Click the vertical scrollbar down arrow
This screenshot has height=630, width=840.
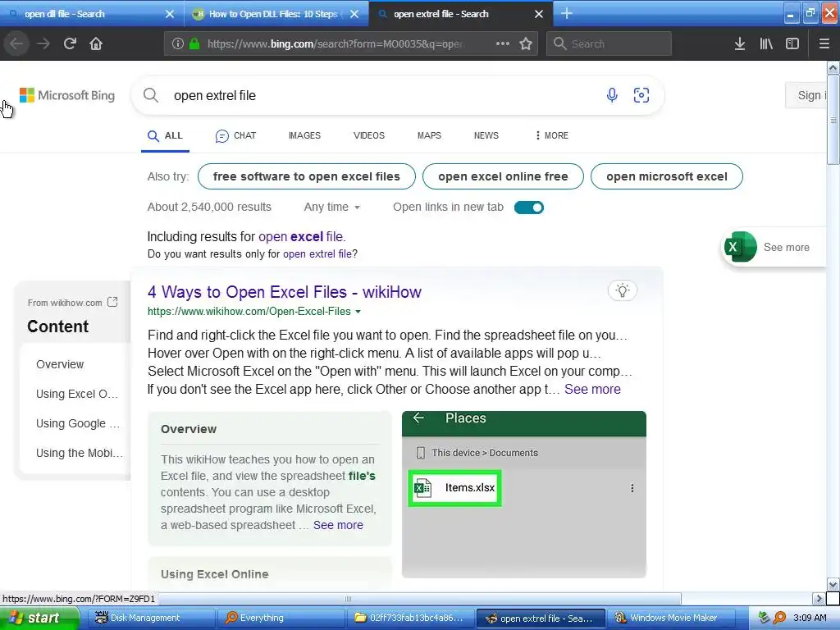pyautogui.click(x=833, y=584)
